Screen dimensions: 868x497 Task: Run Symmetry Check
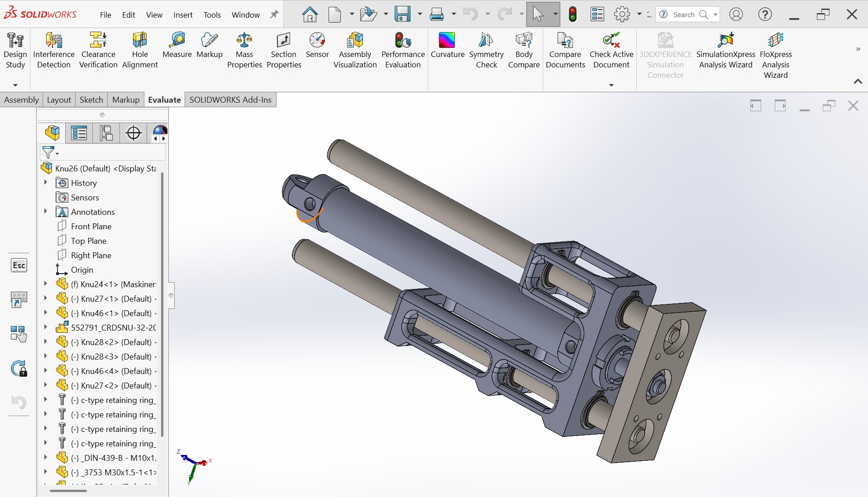click(486, 50)
